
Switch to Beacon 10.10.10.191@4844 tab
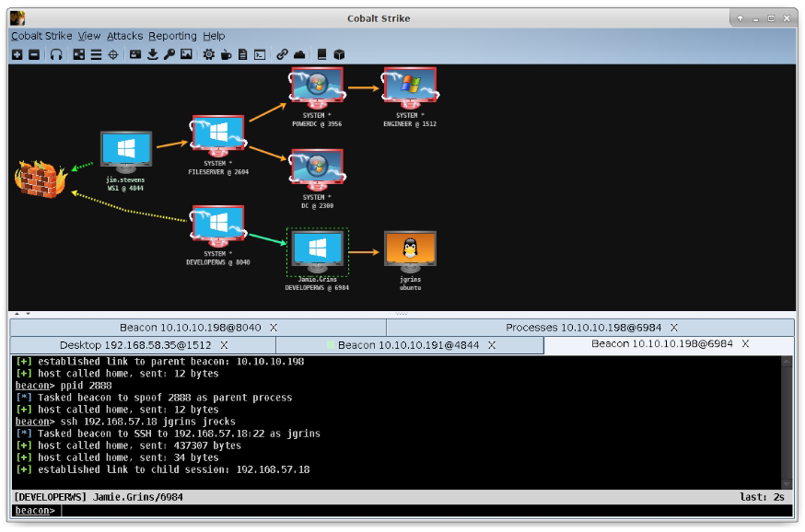[x=410, y=345]
